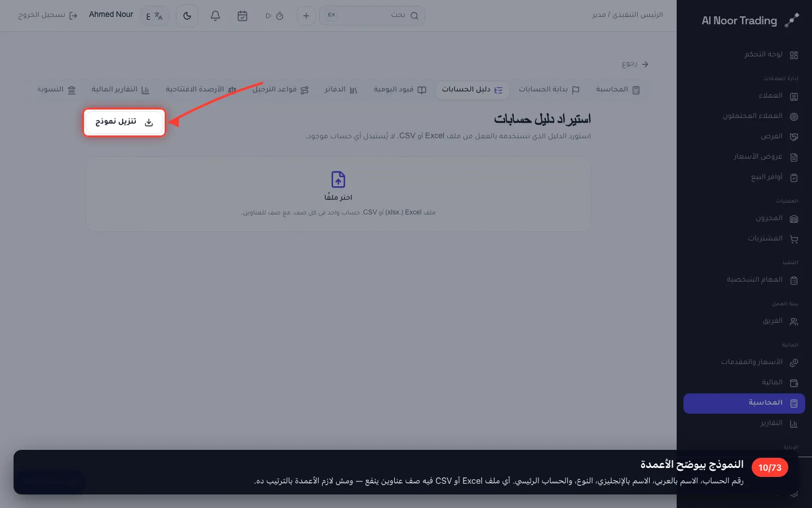The image size is (812, 508).
Task: Open the التقارير المالية tab
Action: click(x=121, y=90)
